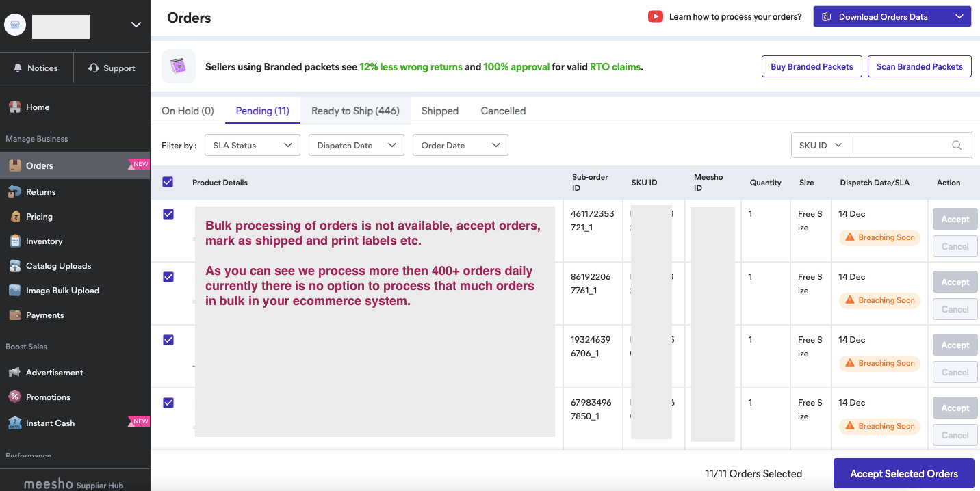Toggle the select-all orders header checkbox

point(168,182)
